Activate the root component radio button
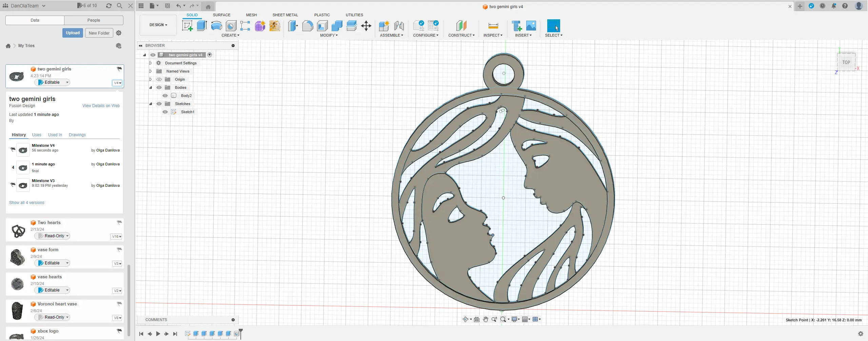Image resolution: width=868 pixels, height=341 pixels. point(210,55)
